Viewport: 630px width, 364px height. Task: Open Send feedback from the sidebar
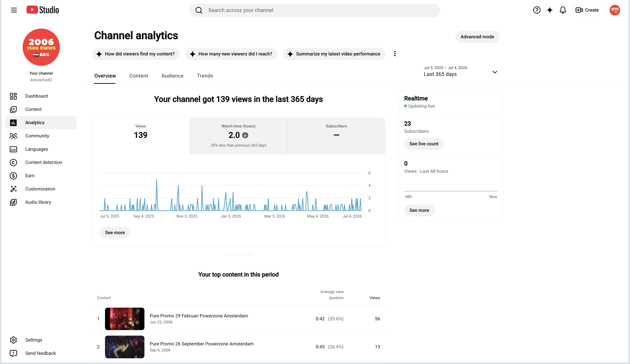[x=41, y=353]
